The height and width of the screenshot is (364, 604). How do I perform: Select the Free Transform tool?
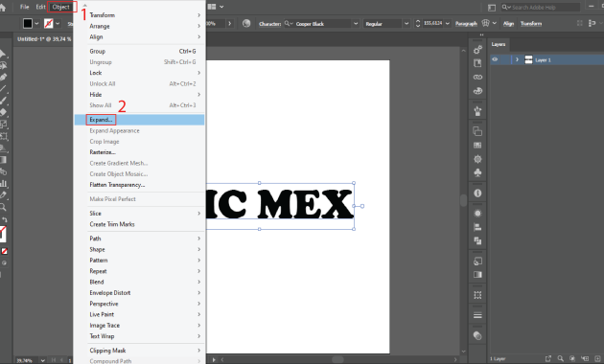point(4,136)
